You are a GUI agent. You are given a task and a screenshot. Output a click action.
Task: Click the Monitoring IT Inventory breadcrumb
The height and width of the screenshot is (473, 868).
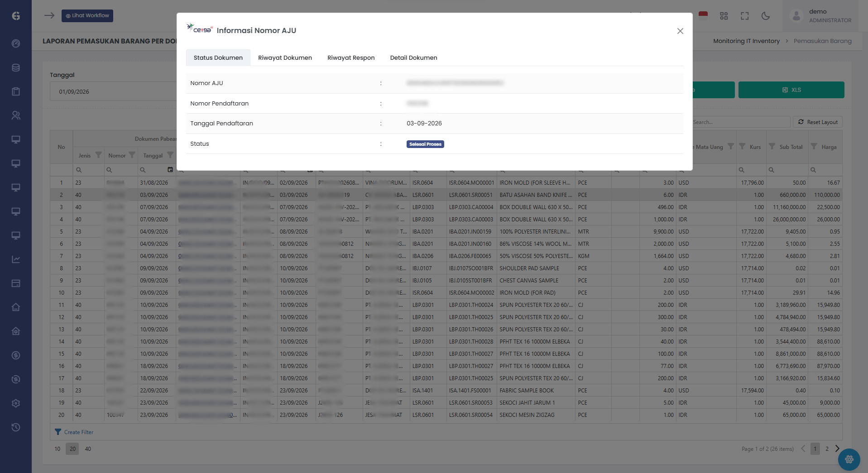click(x=746, y=41)
